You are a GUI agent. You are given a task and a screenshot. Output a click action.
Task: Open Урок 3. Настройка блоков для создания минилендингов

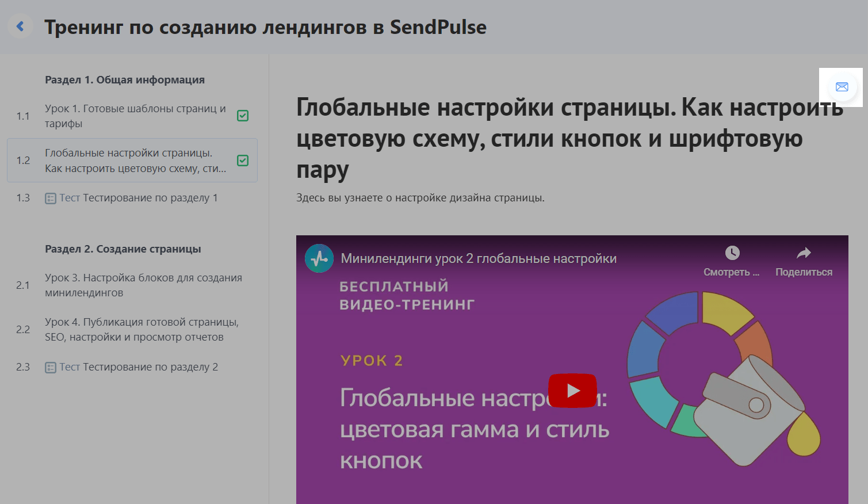pyautogui.click(x=143, y=285)
